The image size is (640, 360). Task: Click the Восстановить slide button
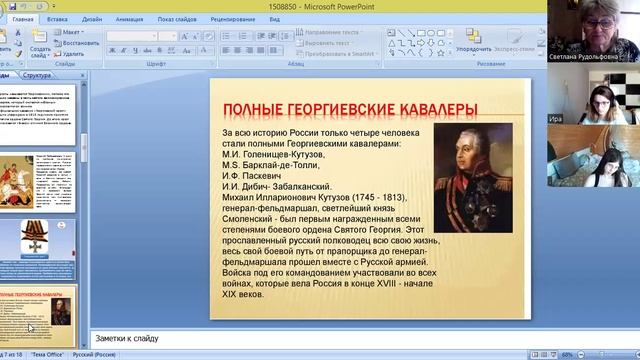(77, 43)
